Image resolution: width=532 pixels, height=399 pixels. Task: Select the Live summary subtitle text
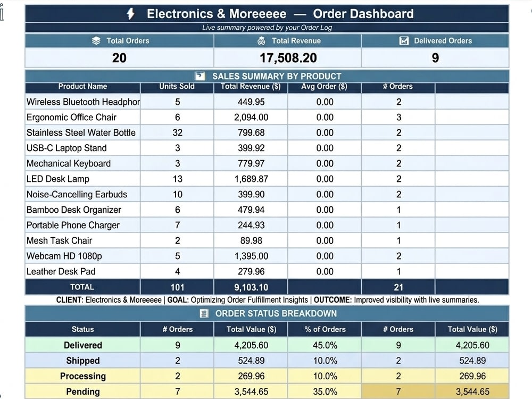[267, 28]
